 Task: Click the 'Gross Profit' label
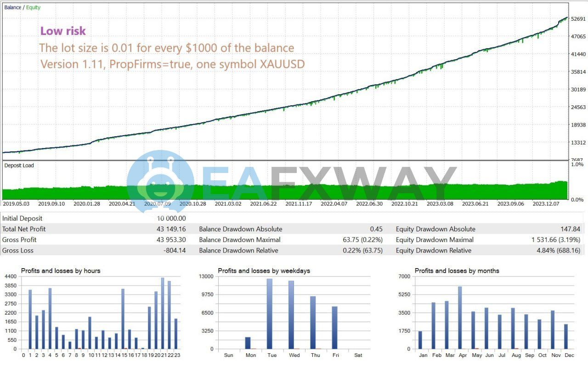19,240
